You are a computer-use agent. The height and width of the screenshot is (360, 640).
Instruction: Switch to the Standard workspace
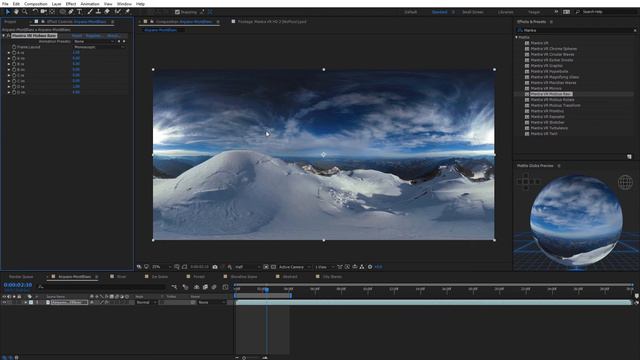coord(439,12)
